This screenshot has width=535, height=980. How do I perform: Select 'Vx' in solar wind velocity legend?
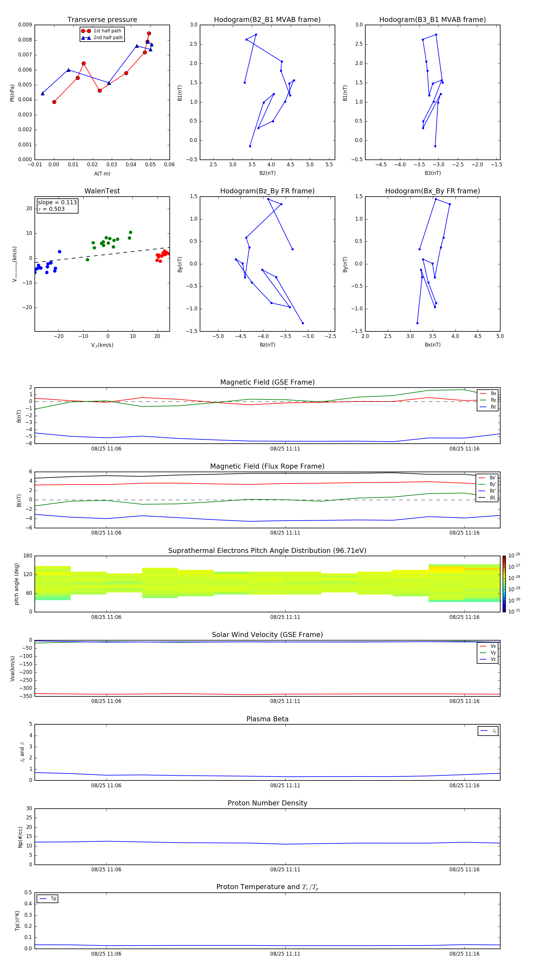[x=488, y=647]
